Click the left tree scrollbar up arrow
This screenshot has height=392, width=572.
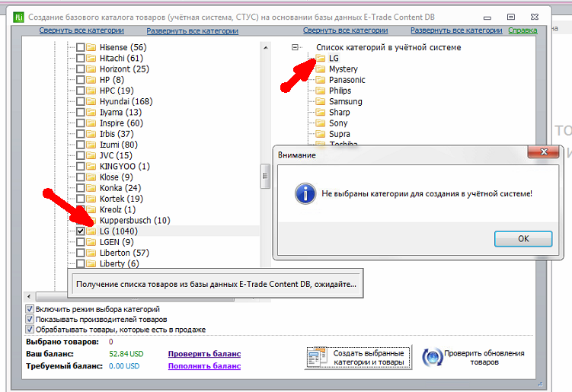(266, 47)
